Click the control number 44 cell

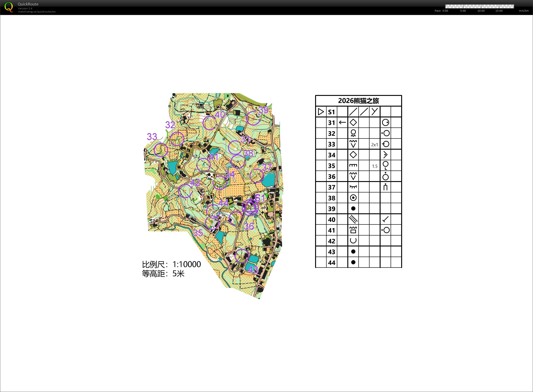(331, 263)
